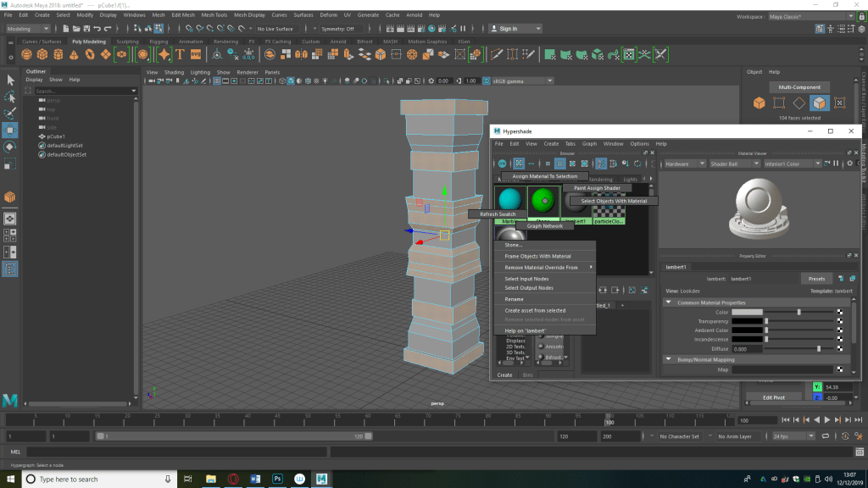Screen dimensions: 868x488
Task: Toggle the Color map checker button
Action: 840,312
